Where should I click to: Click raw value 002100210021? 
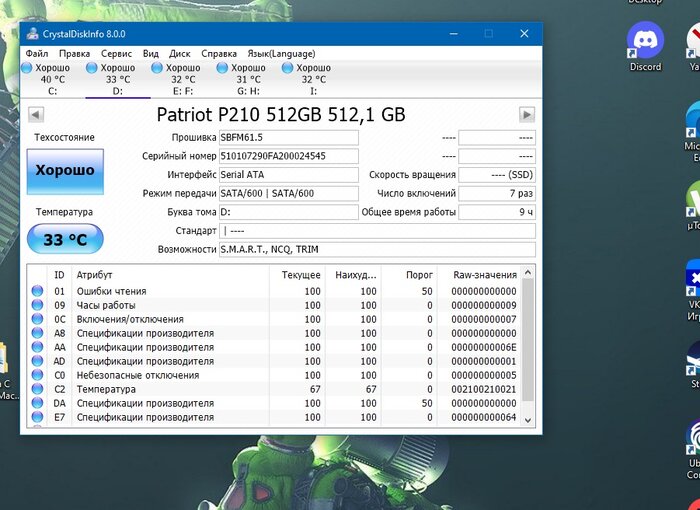[x=483, y=389]
